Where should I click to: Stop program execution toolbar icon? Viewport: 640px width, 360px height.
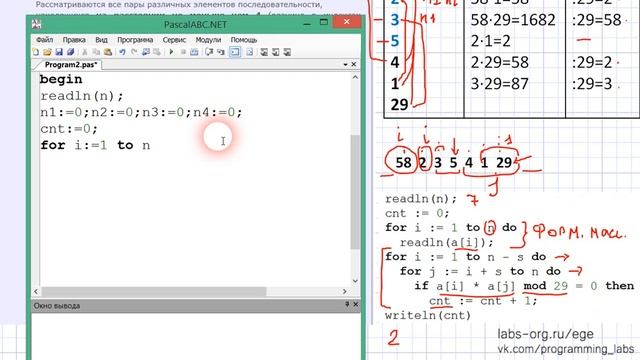(x=183, y=52)
